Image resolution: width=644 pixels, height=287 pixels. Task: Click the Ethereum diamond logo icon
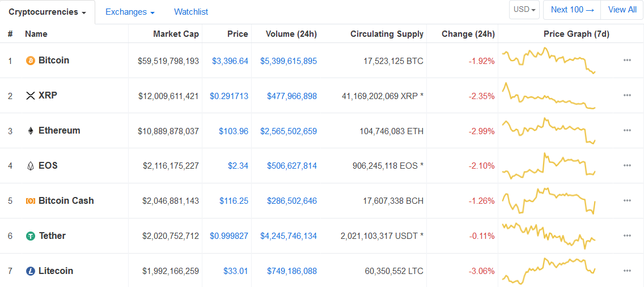(31, 131)
